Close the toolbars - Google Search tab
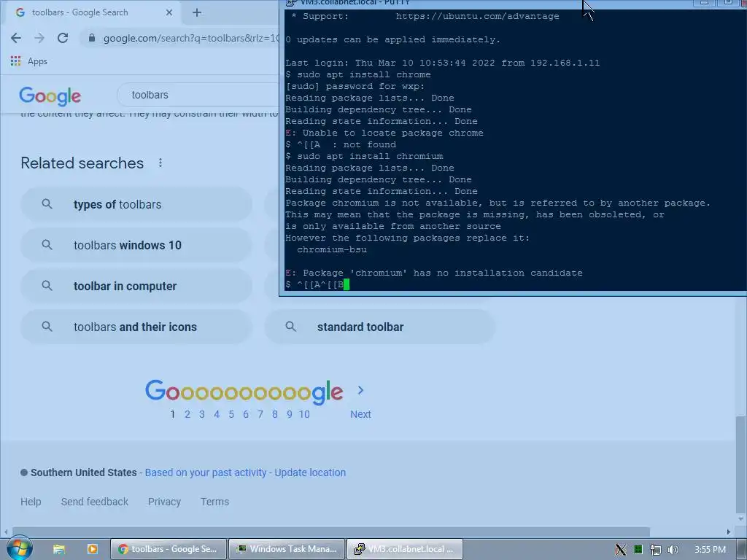747x560 pixels. (x=169, y=13)
